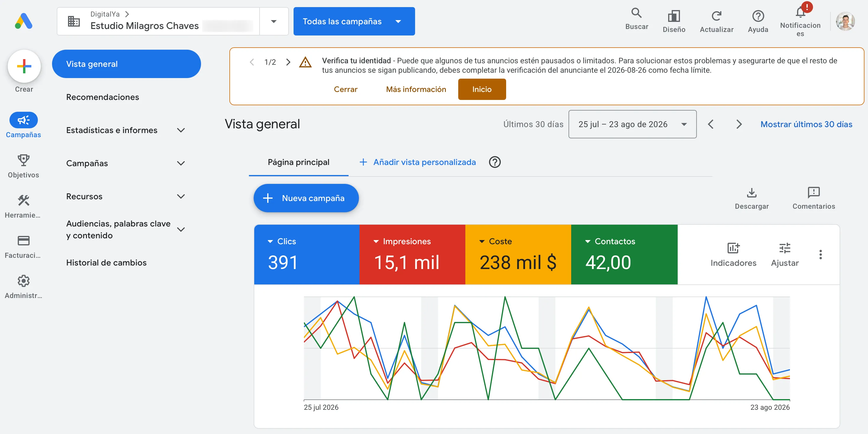Expand the account selector dropdown arrow
Screen dimensions: 868x434
coord(273,21)
